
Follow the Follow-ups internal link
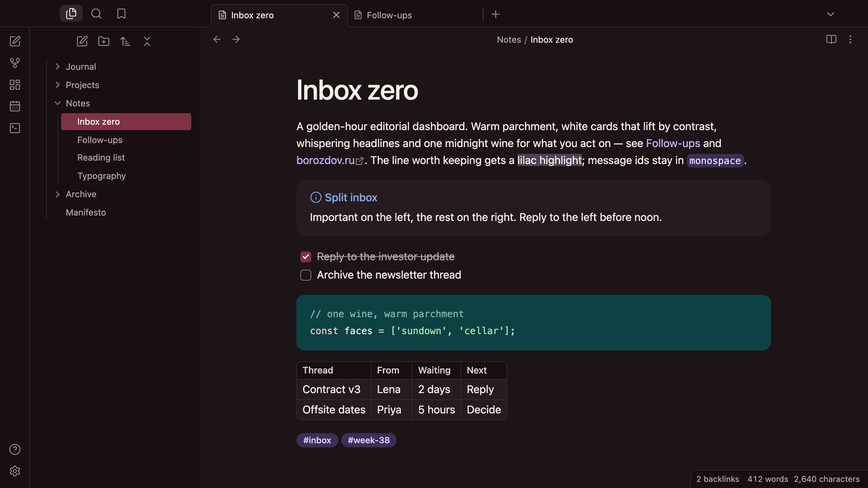(673, 143)
